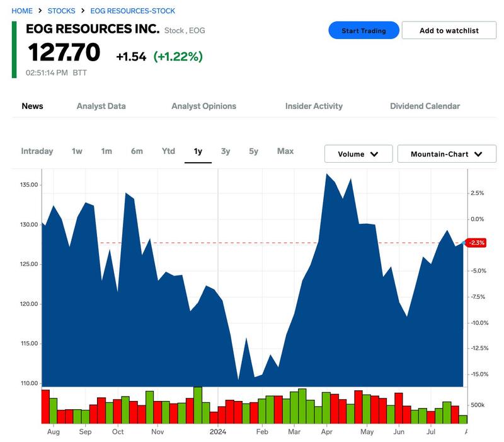
Task: Click the 125.00 y-axis label
Action: (29, 264)
